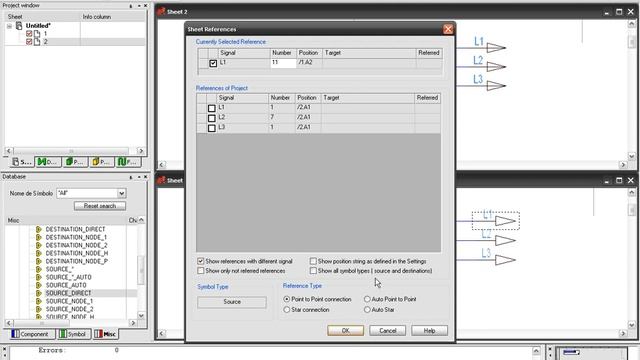Toggle checkbox of sheet 1 in project tree
This screenshot has height=360, width=640.
click(29, 33)
